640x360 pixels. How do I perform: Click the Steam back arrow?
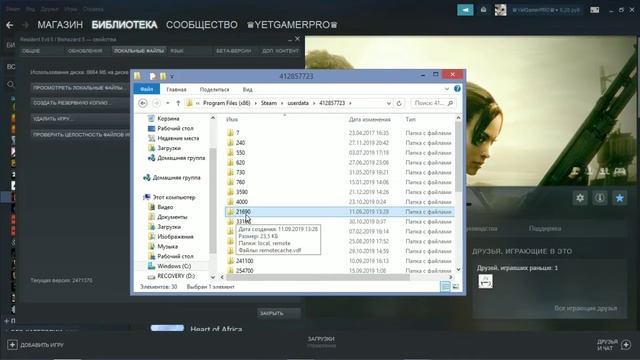pyautogui.click(x=9, y=25)
